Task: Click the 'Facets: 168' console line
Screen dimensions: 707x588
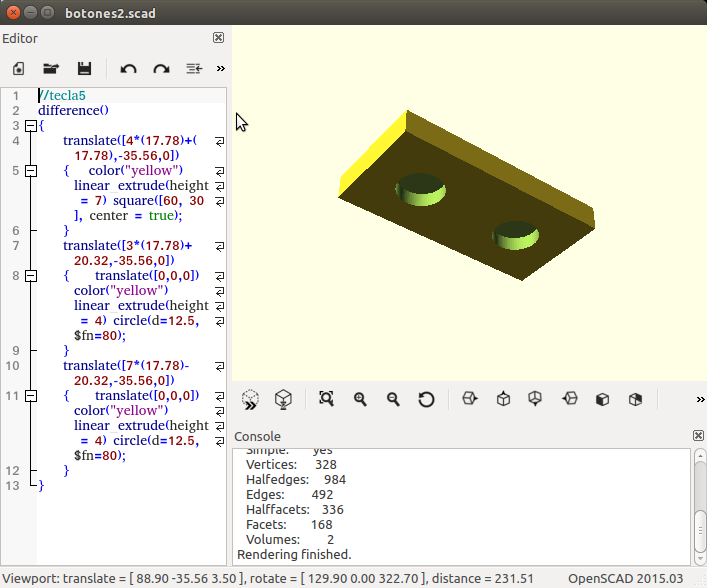Action: (x=289, y=524)
